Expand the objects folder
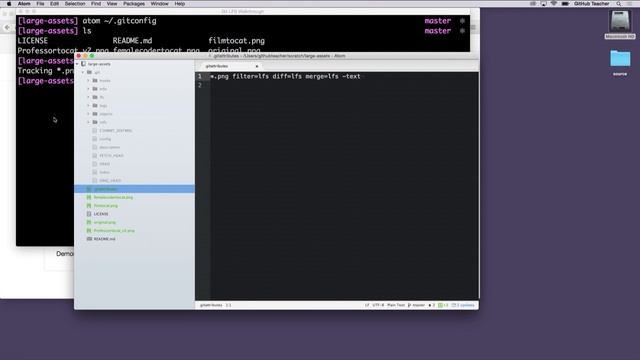640x360 pixels. pyautogui.click(x=89, y=114)
